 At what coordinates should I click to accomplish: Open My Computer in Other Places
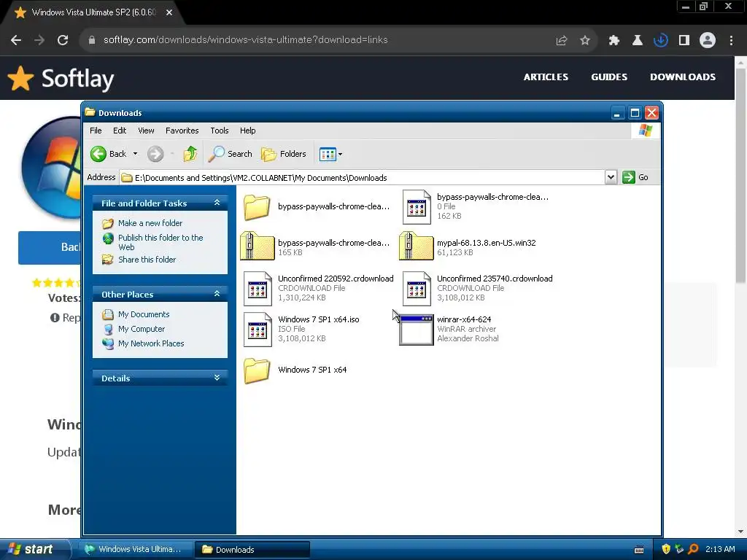coord(142,329)
